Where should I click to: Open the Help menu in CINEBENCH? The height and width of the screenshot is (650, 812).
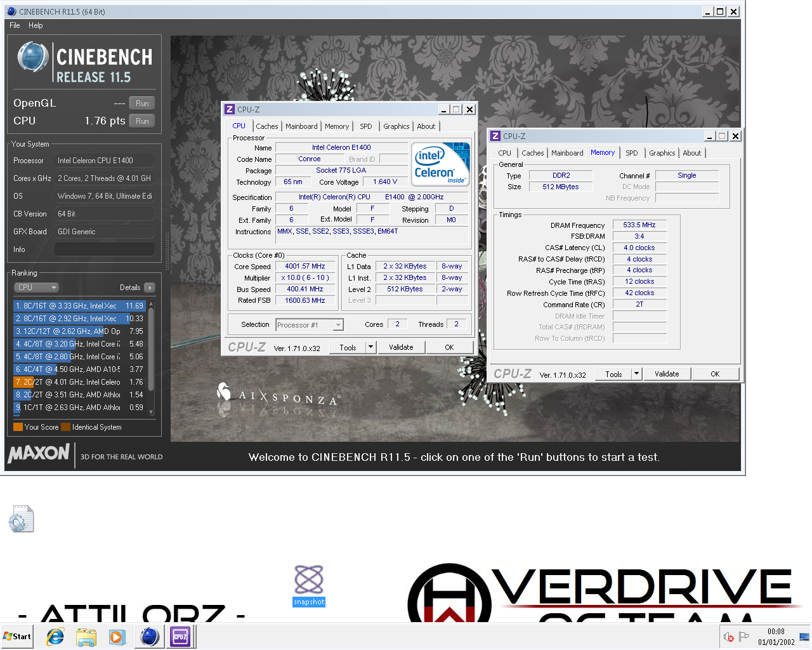[x=36, y=25]
